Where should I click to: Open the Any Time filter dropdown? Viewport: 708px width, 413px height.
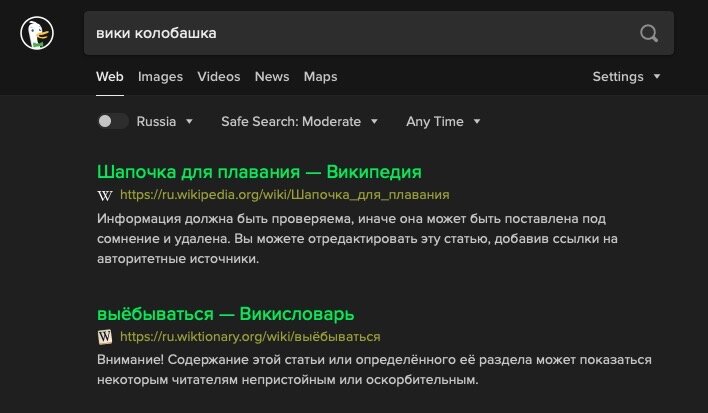point(443,121)
